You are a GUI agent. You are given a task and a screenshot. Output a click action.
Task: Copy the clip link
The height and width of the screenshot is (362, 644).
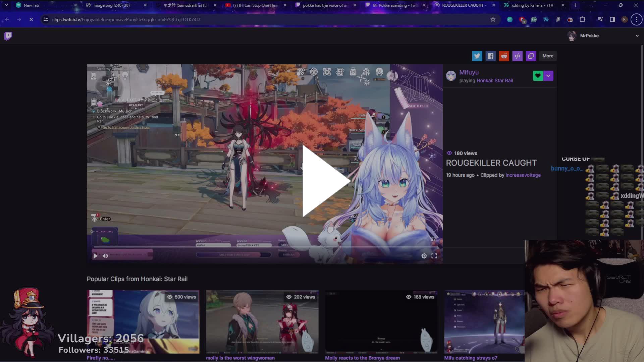(531, 56)
